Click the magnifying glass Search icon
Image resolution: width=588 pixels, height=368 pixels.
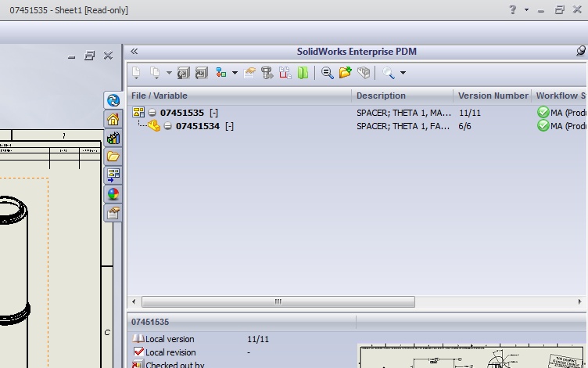[x=388, y=73]
